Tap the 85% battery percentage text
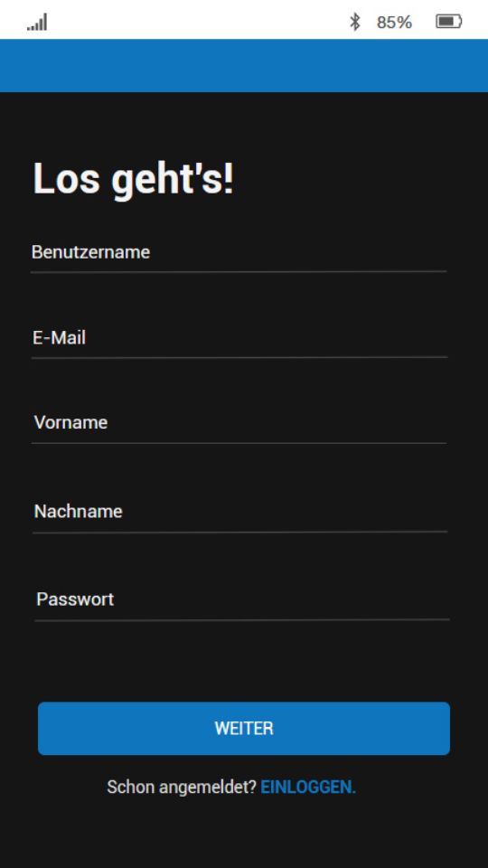 (x=394, y=22)
